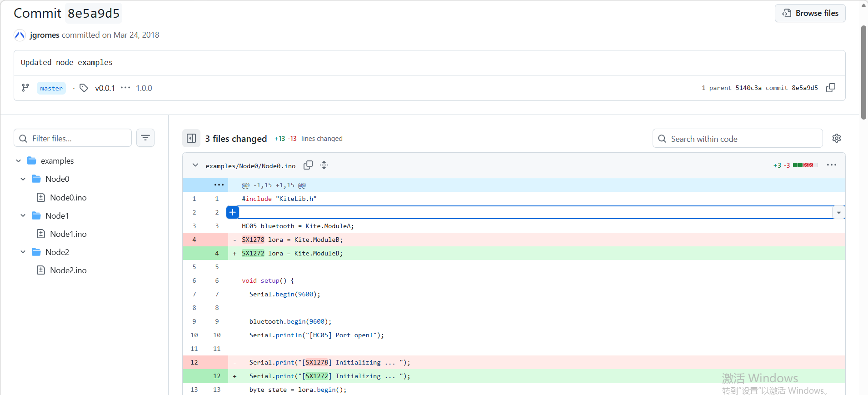Open jgromes author avatar
This screenshot has height=395, width=868.
click(20, 35)
